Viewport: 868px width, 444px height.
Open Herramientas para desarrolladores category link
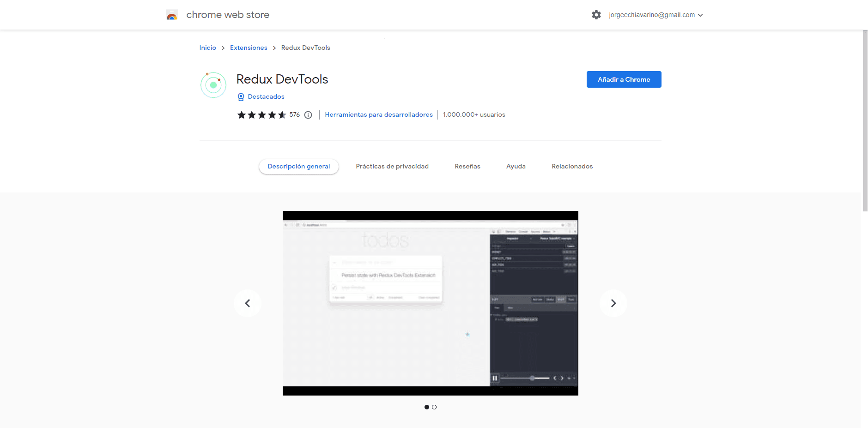click(379, 114)
